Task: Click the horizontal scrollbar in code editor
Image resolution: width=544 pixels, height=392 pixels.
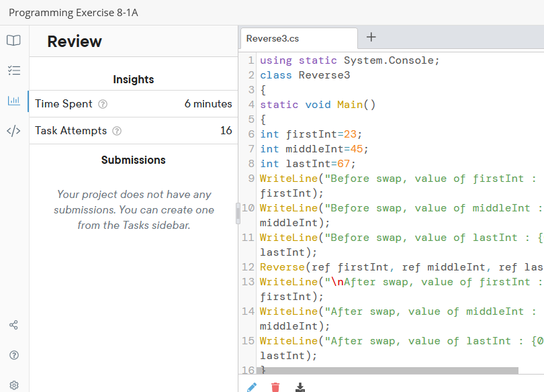Action: pyautogui.click(x=388, y=371)
